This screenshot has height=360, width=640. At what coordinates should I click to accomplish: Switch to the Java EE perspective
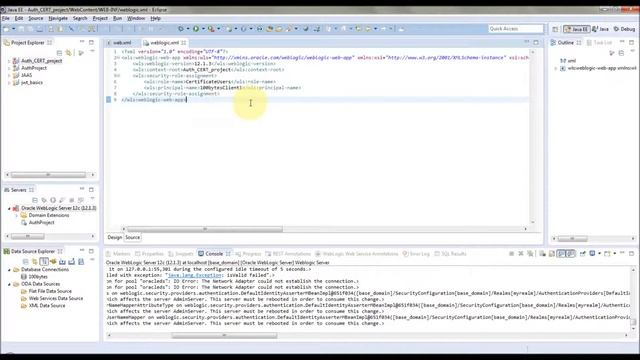[x=576, y=29]
